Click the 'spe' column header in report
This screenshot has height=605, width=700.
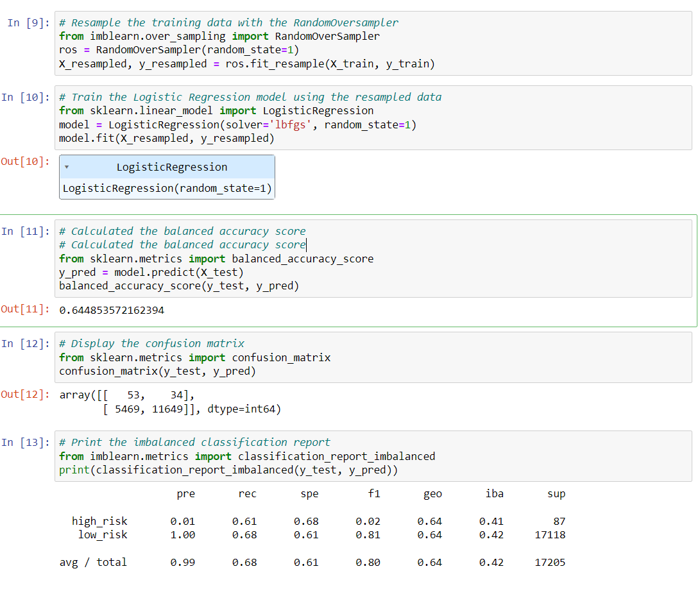(309, 494)
